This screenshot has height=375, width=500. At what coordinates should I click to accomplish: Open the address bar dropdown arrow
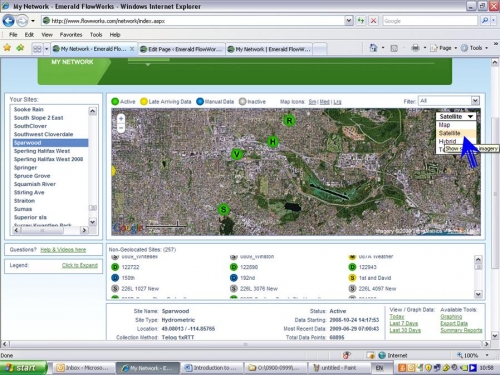(349, 21)
